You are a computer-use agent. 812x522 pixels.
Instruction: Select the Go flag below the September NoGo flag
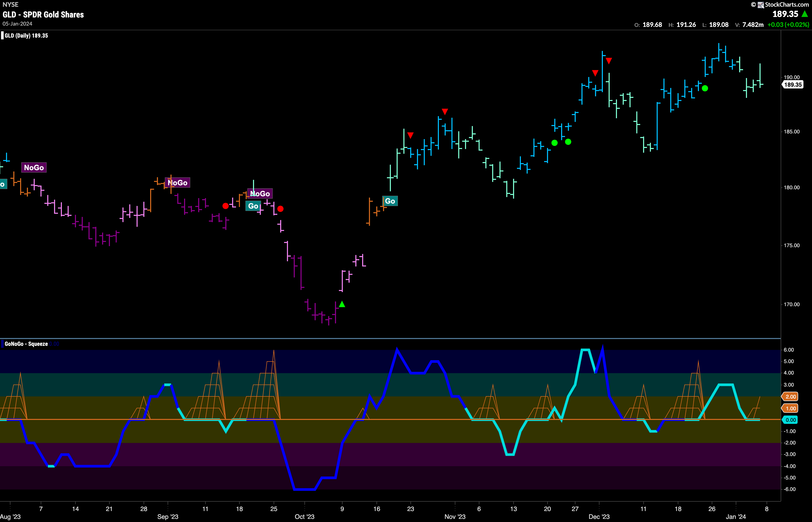(x=253, y=206)
